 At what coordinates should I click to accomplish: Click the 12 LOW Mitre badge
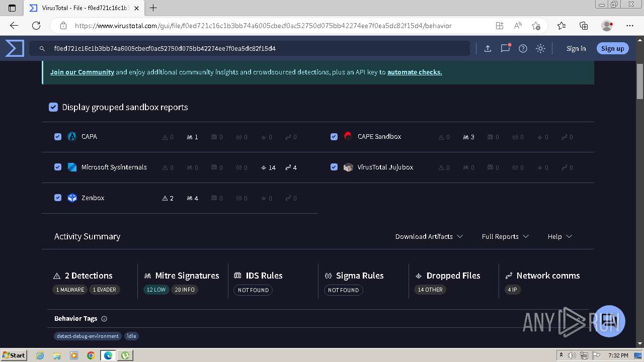[156, 290]
